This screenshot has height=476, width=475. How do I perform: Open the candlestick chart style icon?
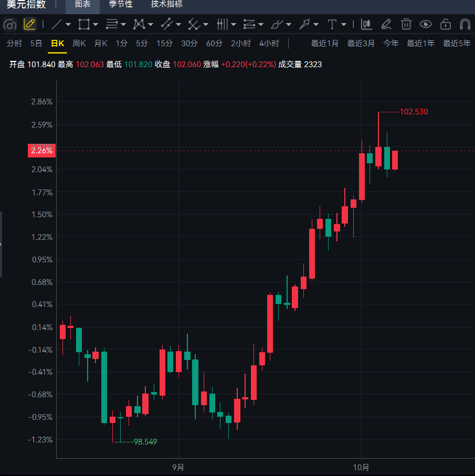366,24
